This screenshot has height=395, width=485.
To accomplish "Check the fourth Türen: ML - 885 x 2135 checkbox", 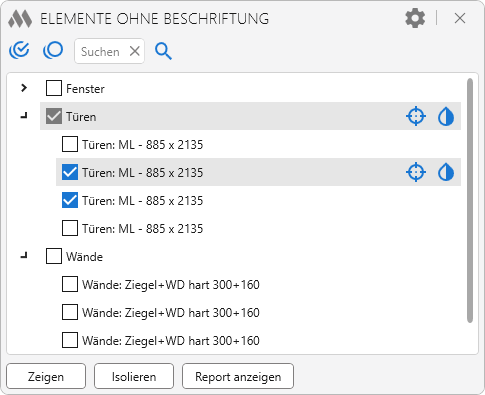I will pyautogui.click(x=70, y=228).
